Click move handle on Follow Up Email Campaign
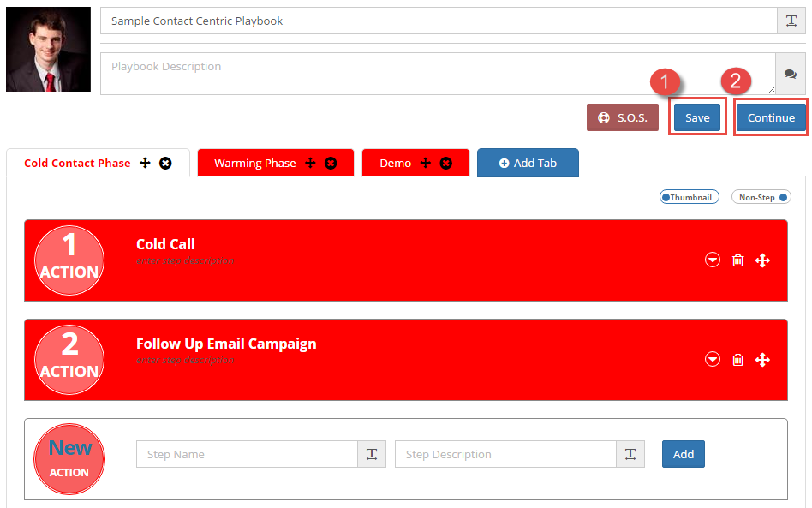Viewport: 812px width, 508px height. coord(762,360)
